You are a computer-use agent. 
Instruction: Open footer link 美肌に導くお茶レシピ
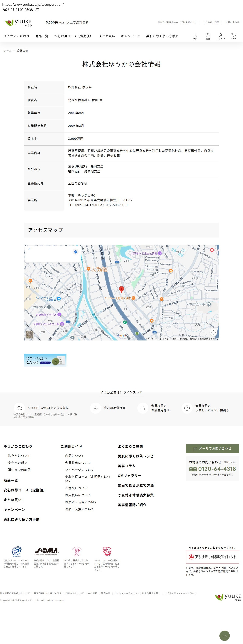[136, 456]
